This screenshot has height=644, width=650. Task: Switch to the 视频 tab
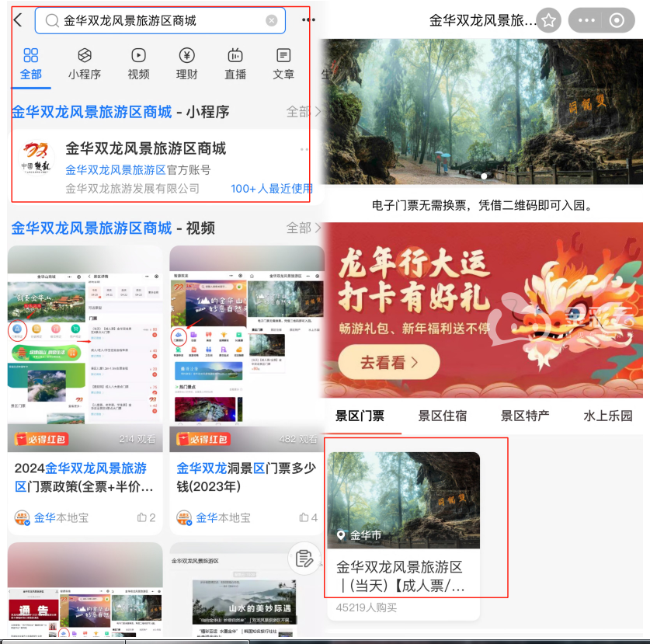(x=138, y=64)
